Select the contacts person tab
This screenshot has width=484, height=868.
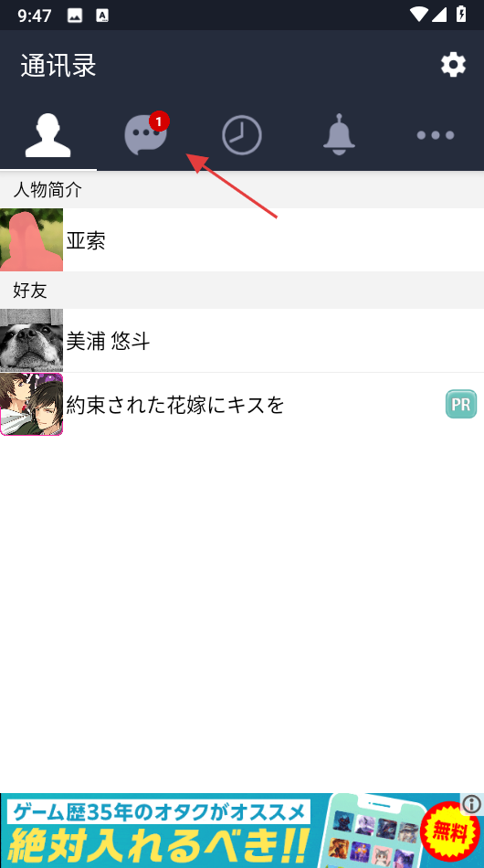pos(48,135)
